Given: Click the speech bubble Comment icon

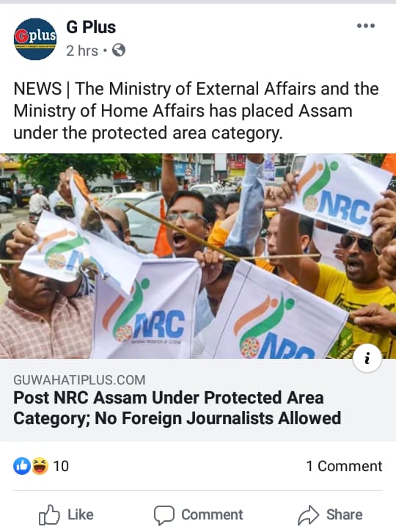Looking at the screenshot, I should pos(164,515).
